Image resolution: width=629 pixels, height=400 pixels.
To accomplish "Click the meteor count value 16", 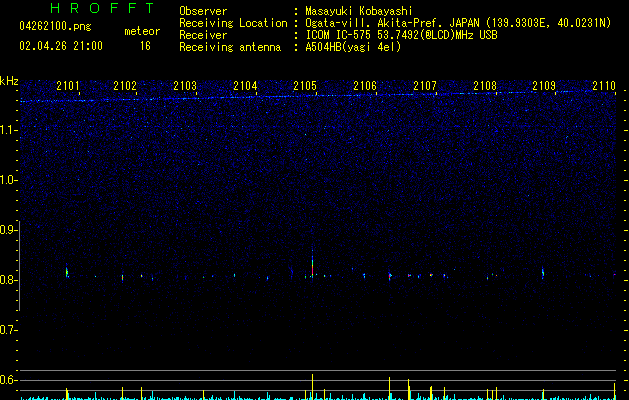I will click(145, 46).
